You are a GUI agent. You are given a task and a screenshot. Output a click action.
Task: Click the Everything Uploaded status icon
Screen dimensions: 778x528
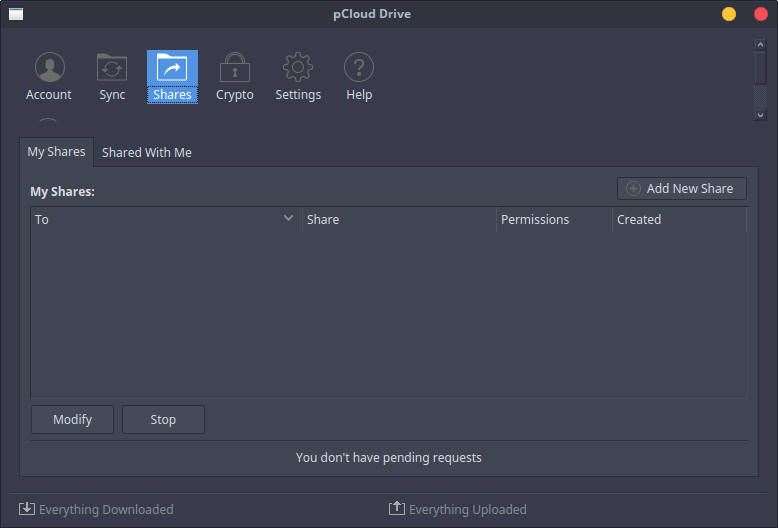[396, 508]
